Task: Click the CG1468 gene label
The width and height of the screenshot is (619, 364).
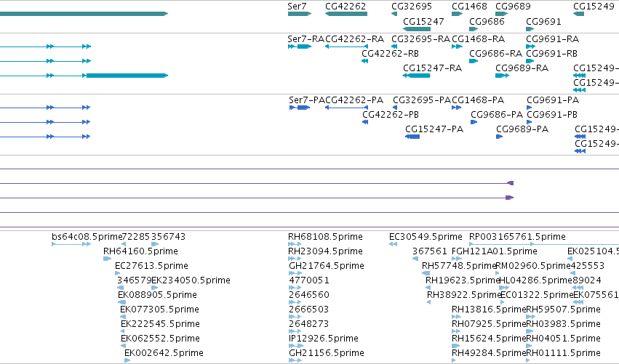Action: point(469,7)
